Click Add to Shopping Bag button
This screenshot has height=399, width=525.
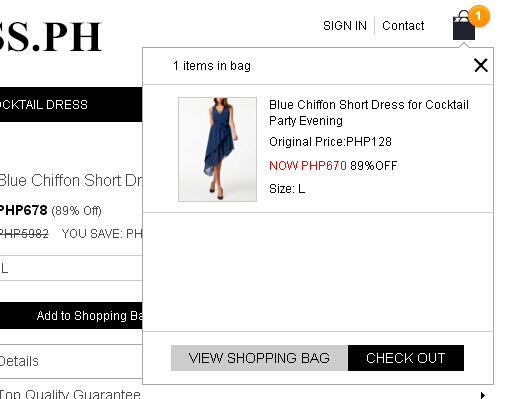click(x=71, y=316)
